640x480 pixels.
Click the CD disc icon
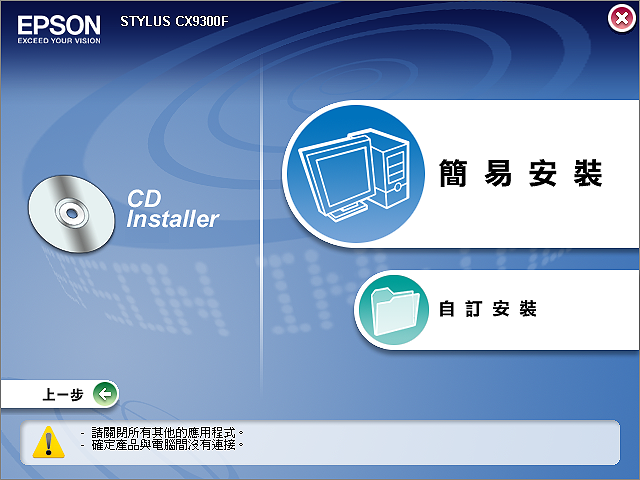[x=71, y=214]
